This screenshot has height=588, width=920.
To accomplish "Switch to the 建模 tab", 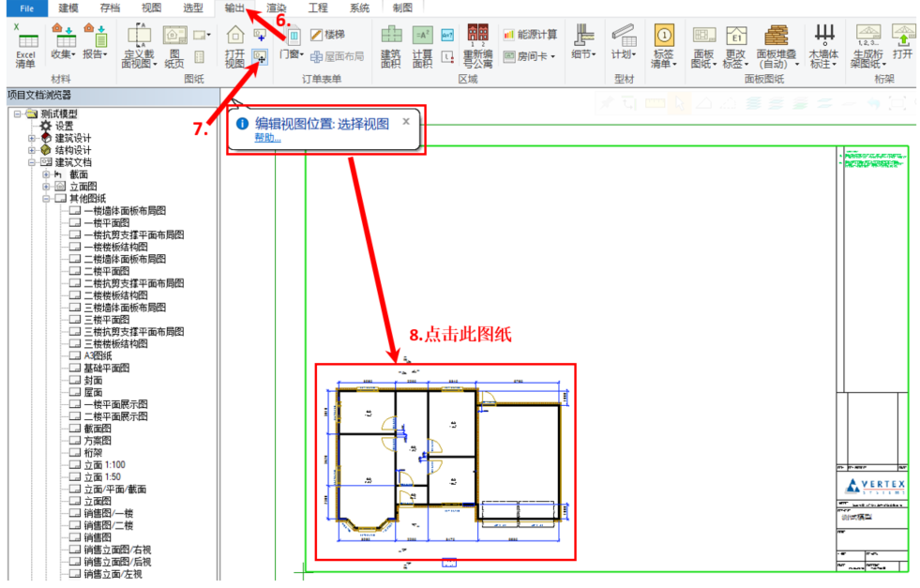I will tap(68, 8).
